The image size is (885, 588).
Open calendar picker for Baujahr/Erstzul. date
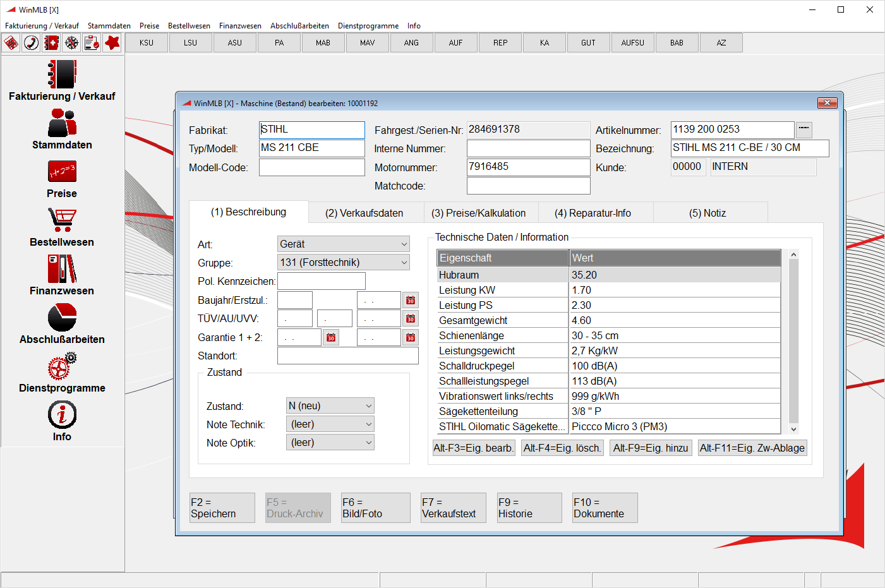coord(411,300)
